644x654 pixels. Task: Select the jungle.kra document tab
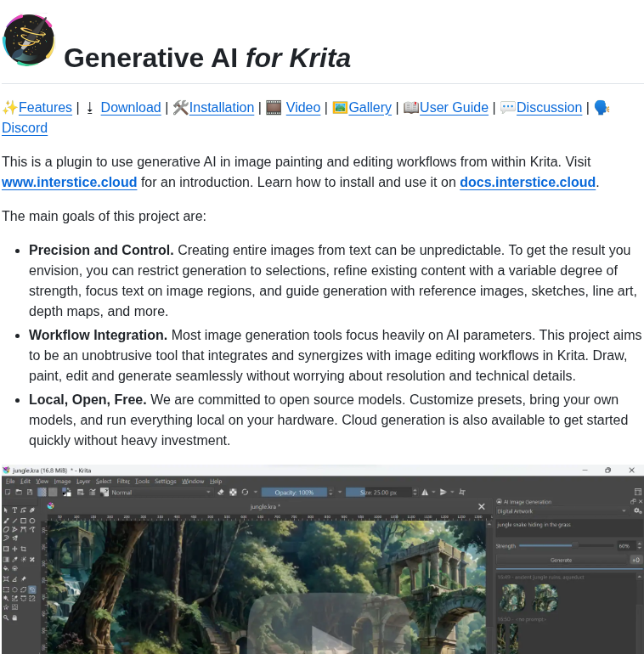[265, 506]
